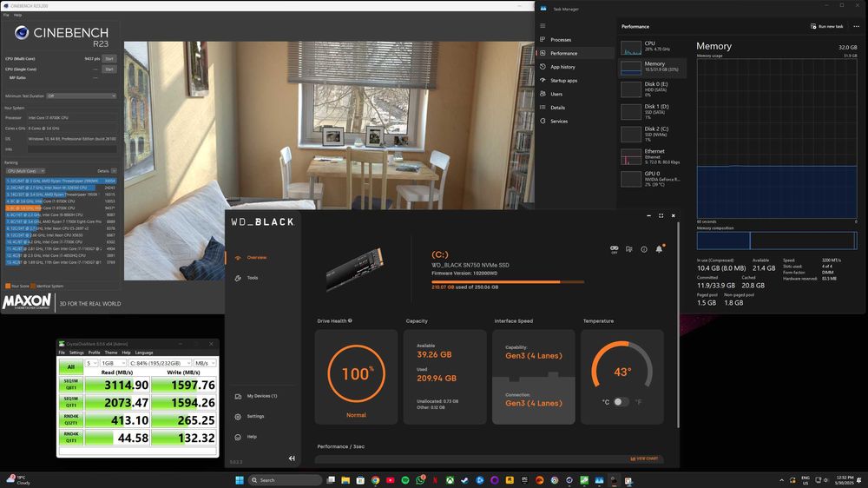This screenshot has height=488, width=868.
Task: Open Xbox app from the taskbar
Action: coord(450,480)
